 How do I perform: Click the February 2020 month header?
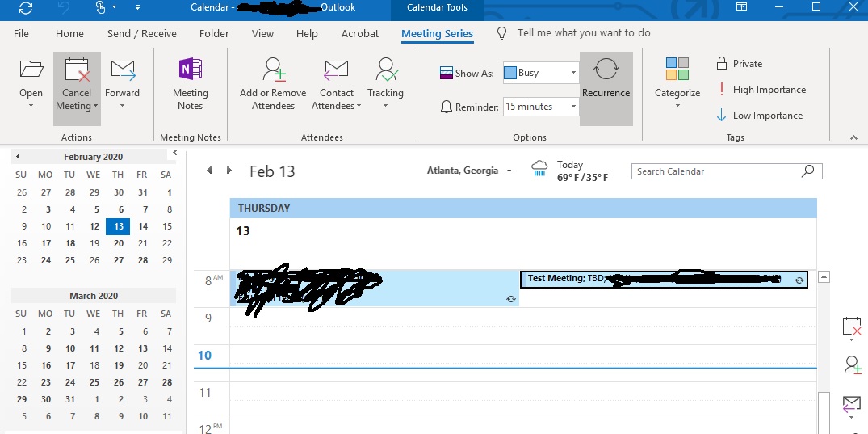93,157
